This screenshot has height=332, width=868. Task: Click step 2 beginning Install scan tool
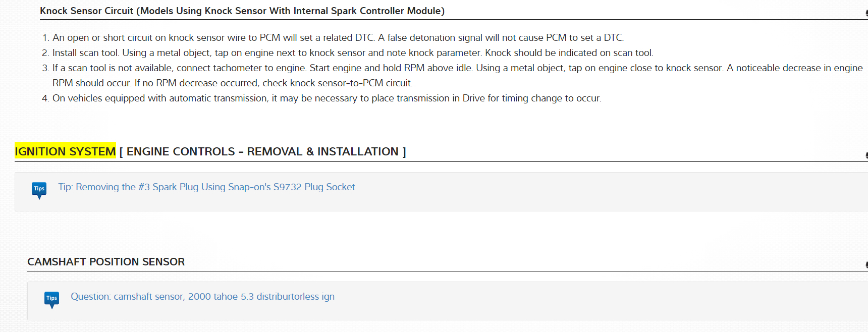tap(352, 53)
